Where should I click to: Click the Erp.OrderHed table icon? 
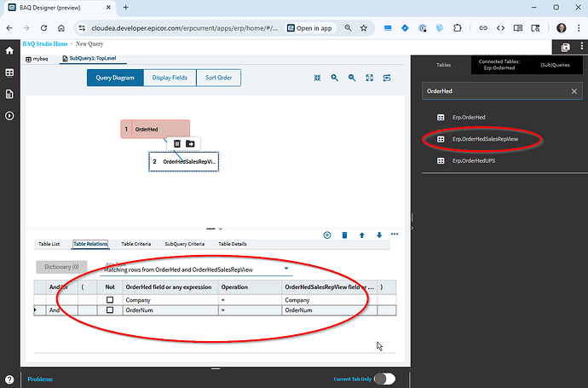pyautogui.click(x=441, y=118)
